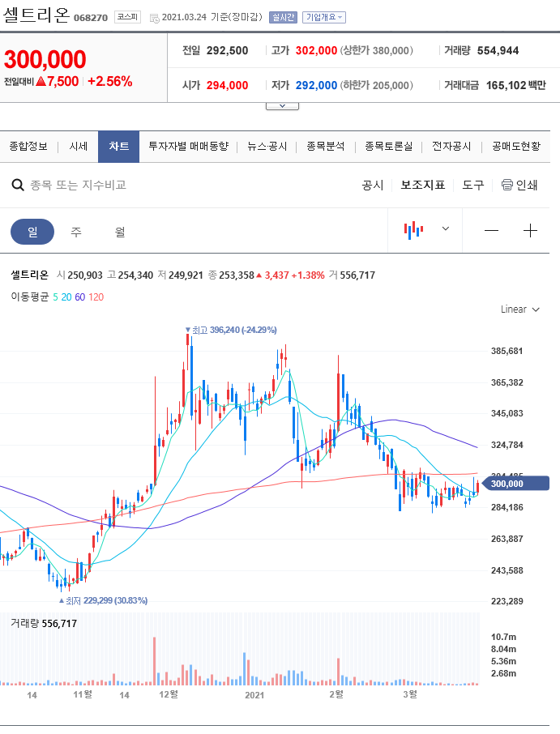Image resolution: width=560 pixels, height=734 pixels.
Task: Click the stock code 068270
Action: pos(91,18)
